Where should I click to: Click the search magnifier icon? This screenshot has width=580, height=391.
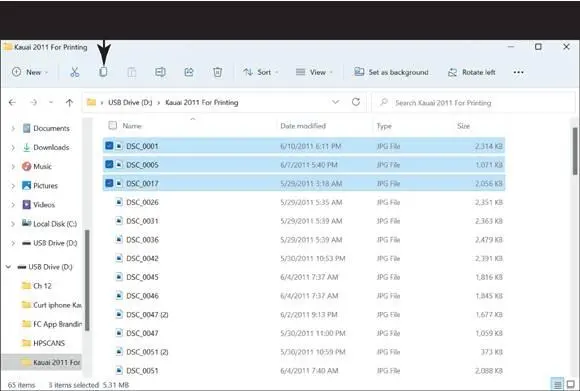pyautogui.click(x=384, y=102)
